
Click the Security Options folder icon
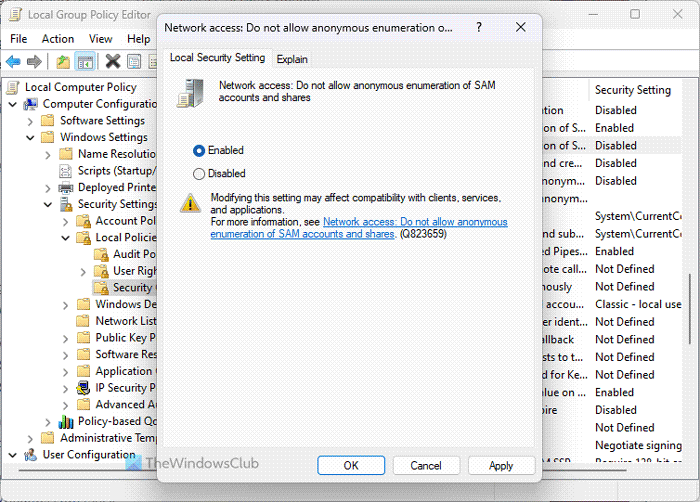101,288
